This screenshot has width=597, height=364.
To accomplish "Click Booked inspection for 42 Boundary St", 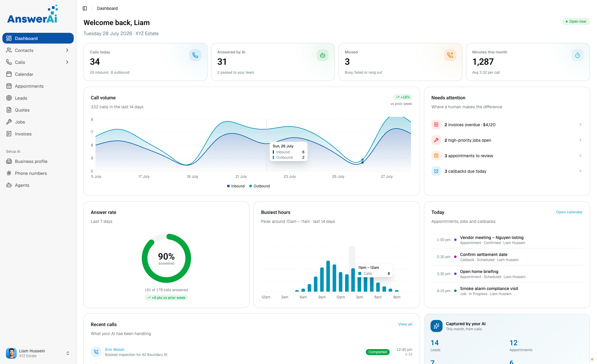I will (136, 355).
